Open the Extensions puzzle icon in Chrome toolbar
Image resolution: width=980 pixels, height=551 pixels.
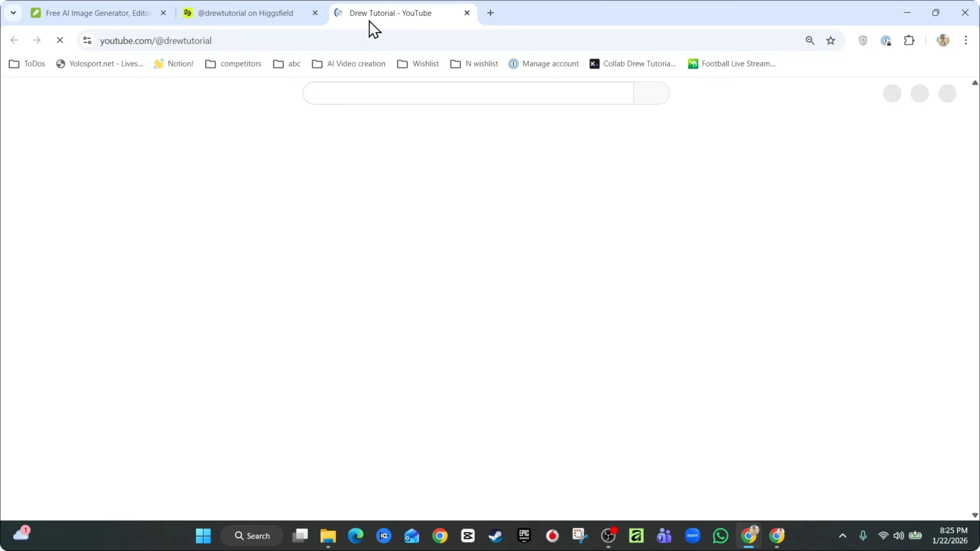point(910,40)
